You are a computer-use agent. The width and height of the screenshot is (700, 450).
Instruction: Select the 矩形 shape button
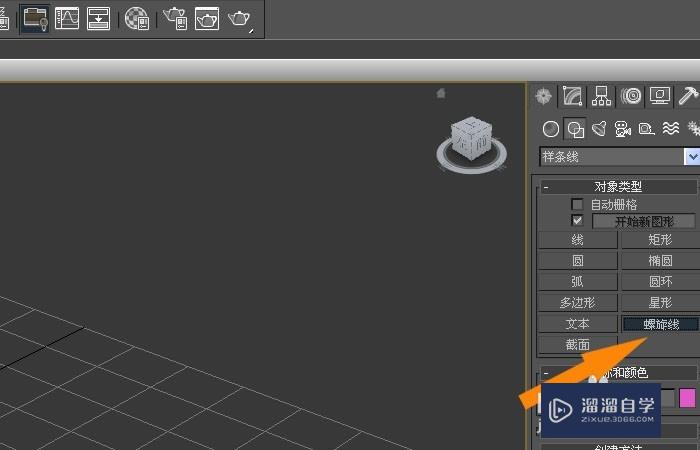tap(660, 240)
